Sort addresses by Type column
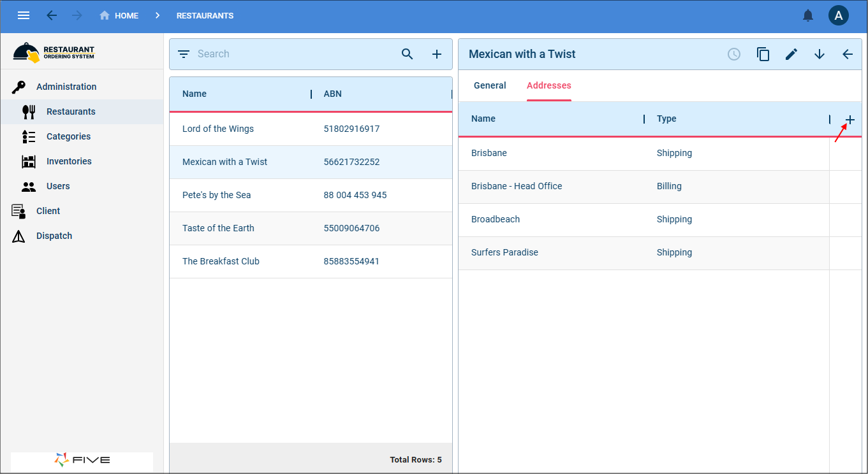Viewport: 868px width, 474px height. 666,118
